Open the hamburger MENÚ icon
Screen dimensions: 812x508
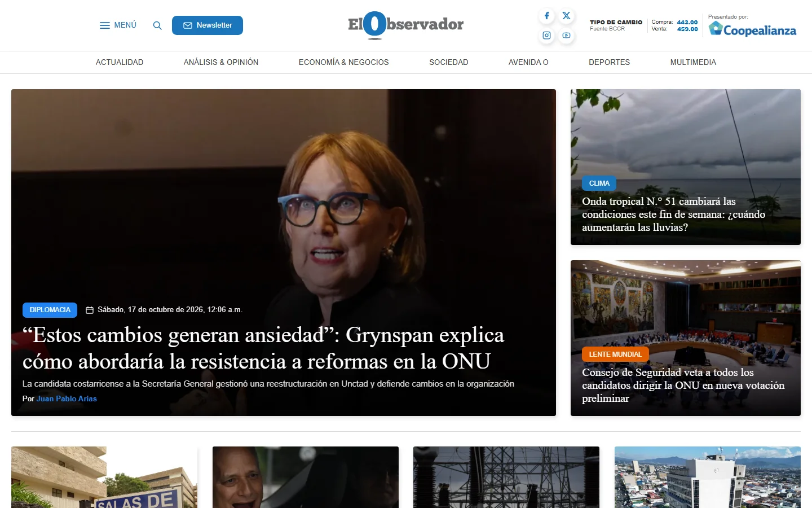[x=105, y=25]
